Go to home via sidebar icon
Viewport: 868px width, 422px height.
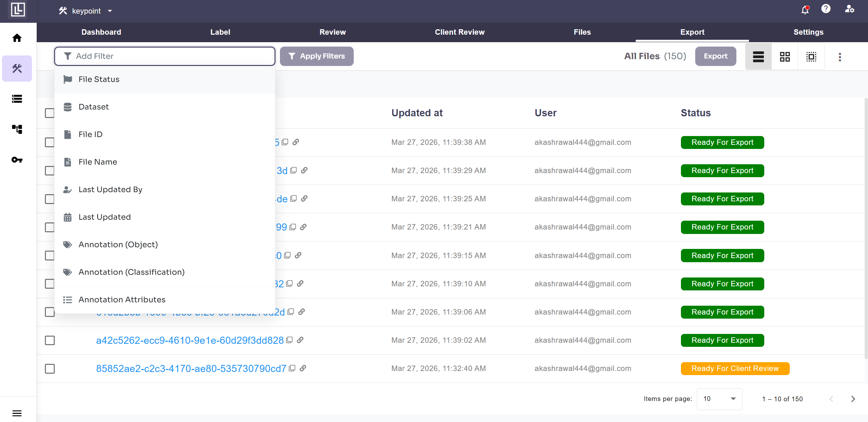tap(17, 38)
